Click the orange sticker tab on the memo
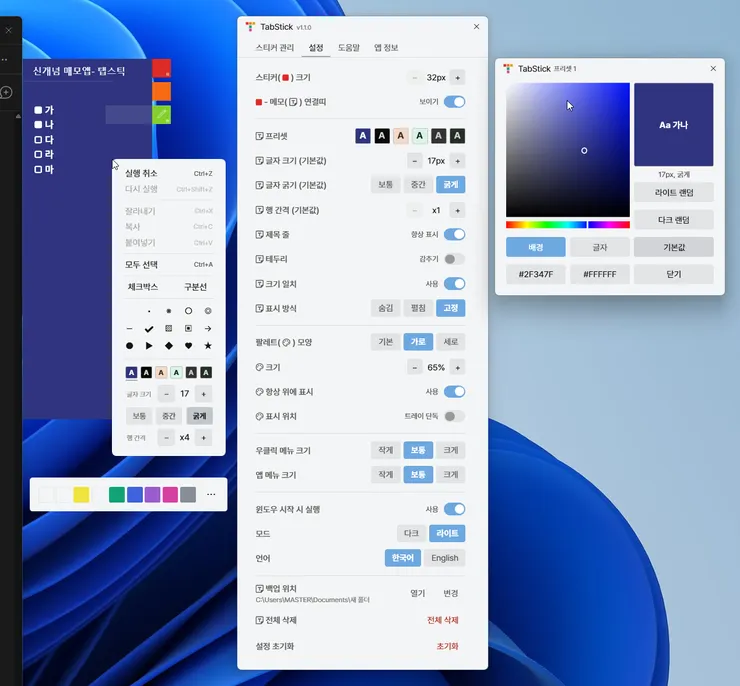 click(x=161, y=91)
